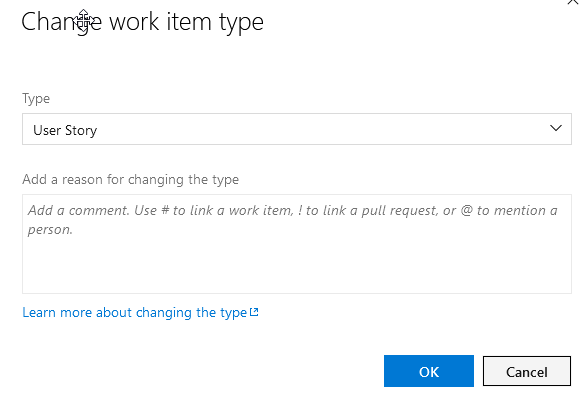Screen dimensions: 588x401
Task: Follow the changing the type help hyperlink
Action: (x=134, y=312)
